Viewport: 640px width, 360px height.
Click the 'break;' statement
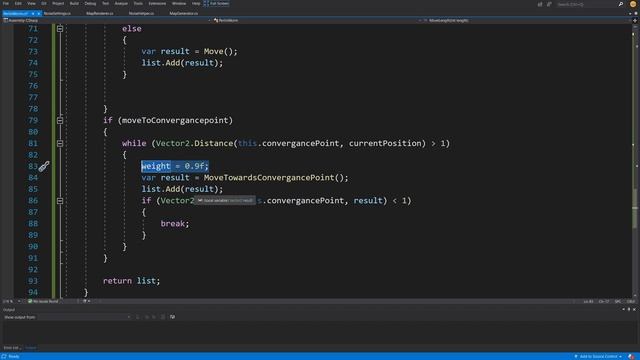tap(175, 224)
